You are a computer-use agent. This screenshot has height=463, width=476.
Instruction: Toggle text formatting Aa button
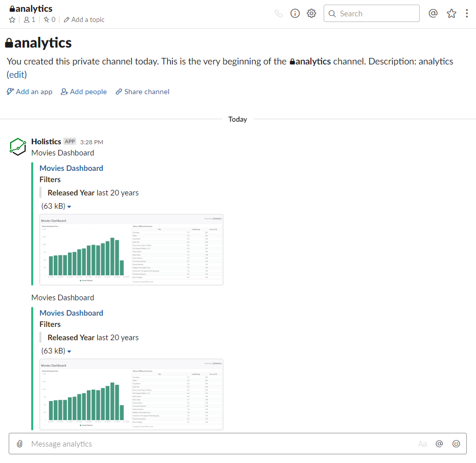(422, 444)
